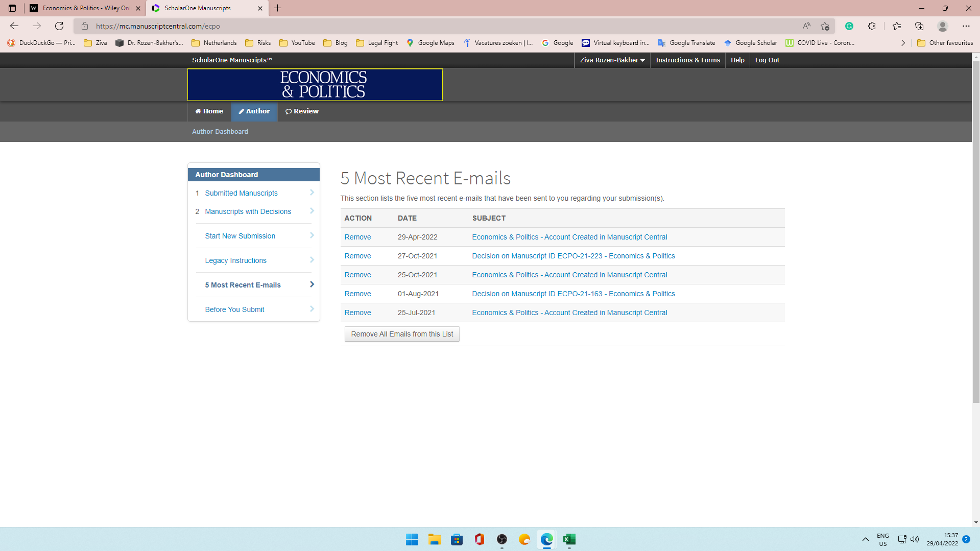Image resolution: width=980 pixels, height=551 pixels.
Task: Click Remove All Emails from this List
Action: coord(402,334)
